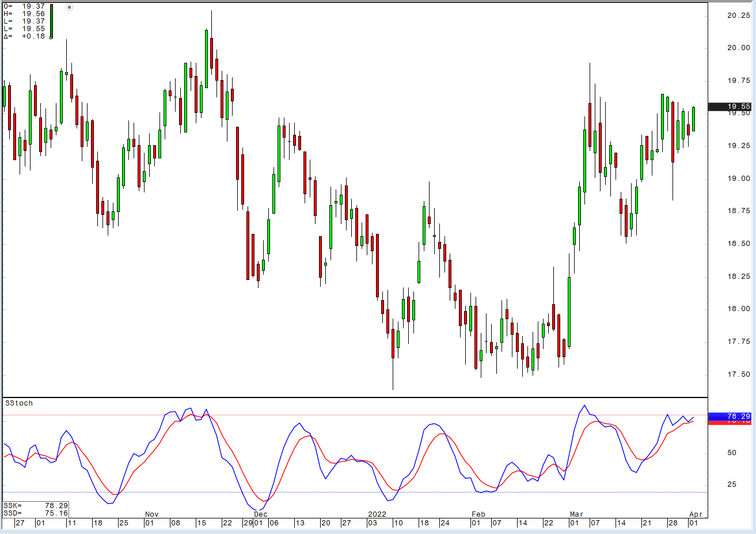The width and height of the screenshot is (756, 534).
Task: Click the 'Δ= +0.18' change value
Action: (24, 36)
